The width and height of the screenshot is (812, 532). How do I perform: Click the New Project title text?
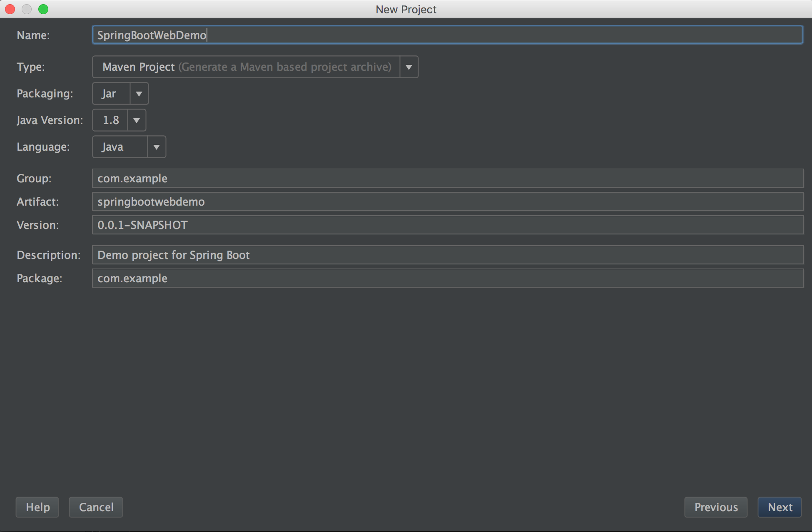(406, 9)
